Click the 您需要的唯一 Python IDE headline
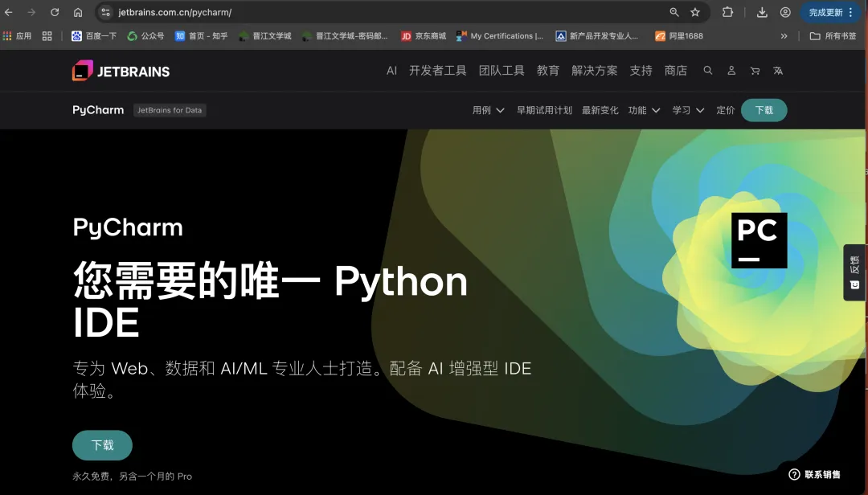The height and width of the screenshot is (495, 868). point(270,301)
